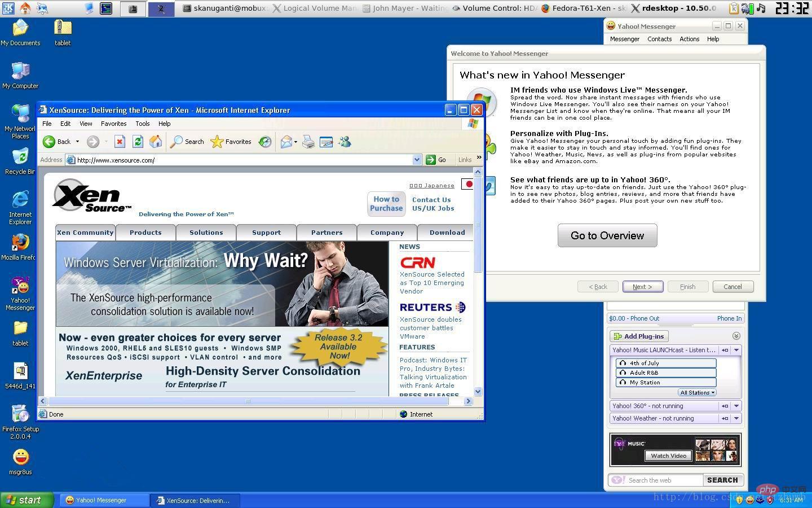Click the Add Plug-ins button
This screenshot has width=812, height=508.
[639, 336]
